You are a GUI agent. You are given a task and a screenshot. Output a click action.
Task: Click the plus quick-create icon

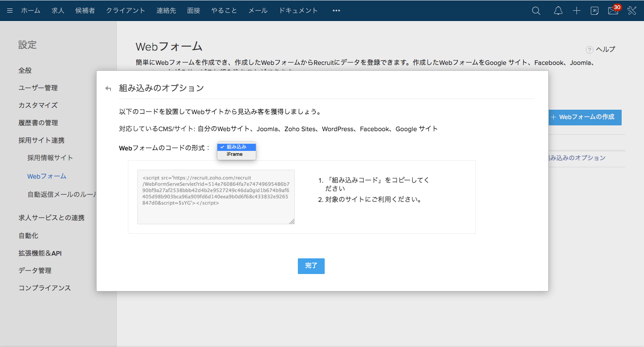(x=576, y=11)
